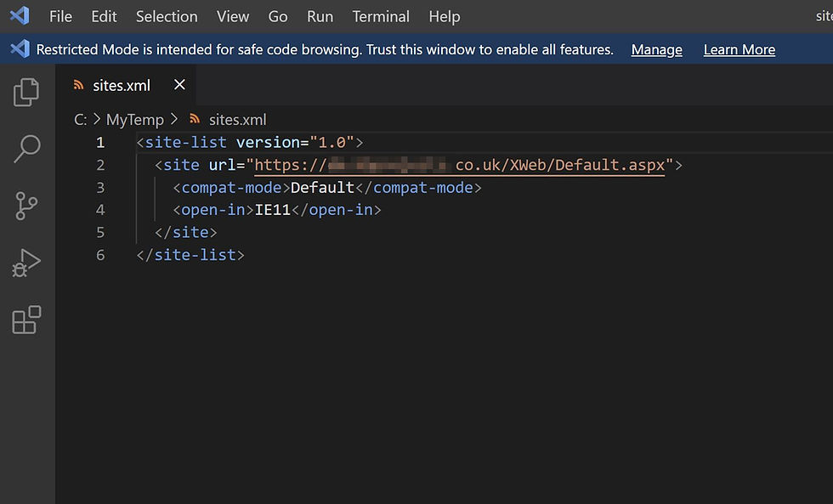The height and width of the screenshot is (504, 833).
Task: Open the Run and Debug view
Action: point(26,263)
